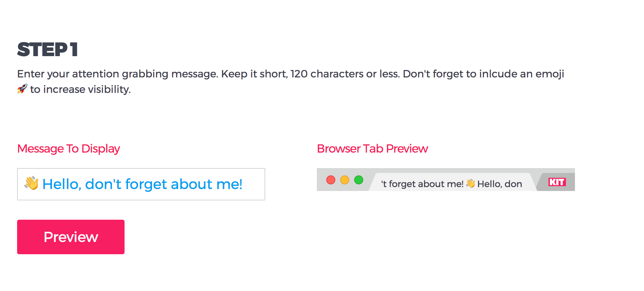Expand the Message To Display section
Screen dimensions: 644x291
click(68, 149)
